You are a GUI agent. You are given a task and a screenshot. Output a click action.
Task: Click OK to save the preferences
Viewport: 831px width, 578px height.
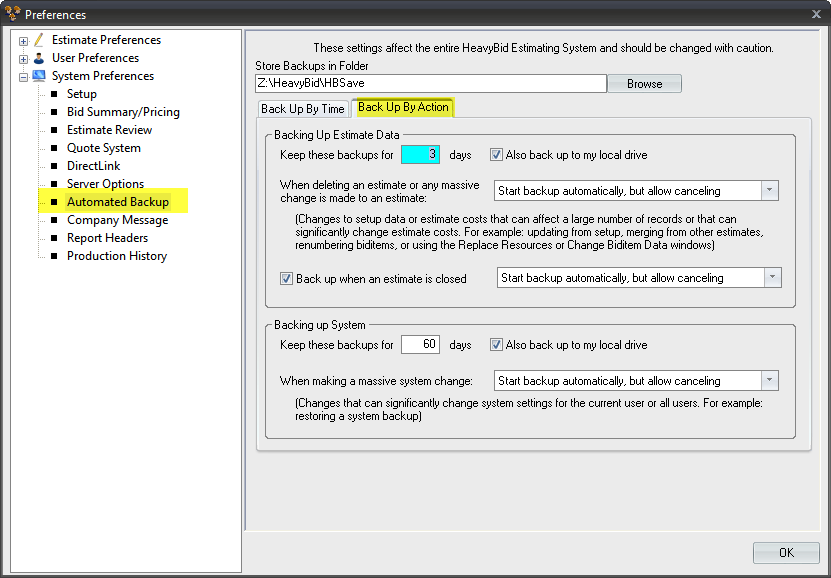(786, 552)
